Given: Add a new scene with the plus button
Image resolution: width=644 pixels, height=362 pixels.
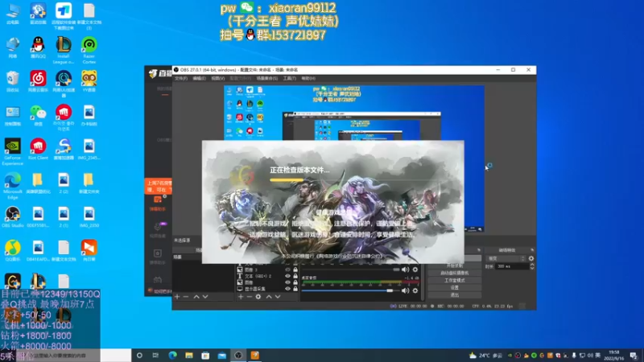Looking at the screenshot, I should (x=177, y=297).
